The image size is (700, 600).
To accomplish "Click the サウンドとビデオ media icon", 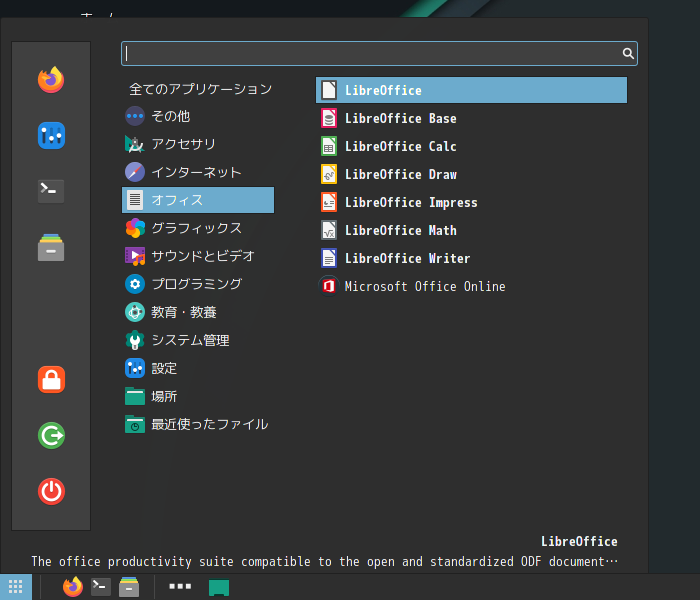I will point(135,256).
